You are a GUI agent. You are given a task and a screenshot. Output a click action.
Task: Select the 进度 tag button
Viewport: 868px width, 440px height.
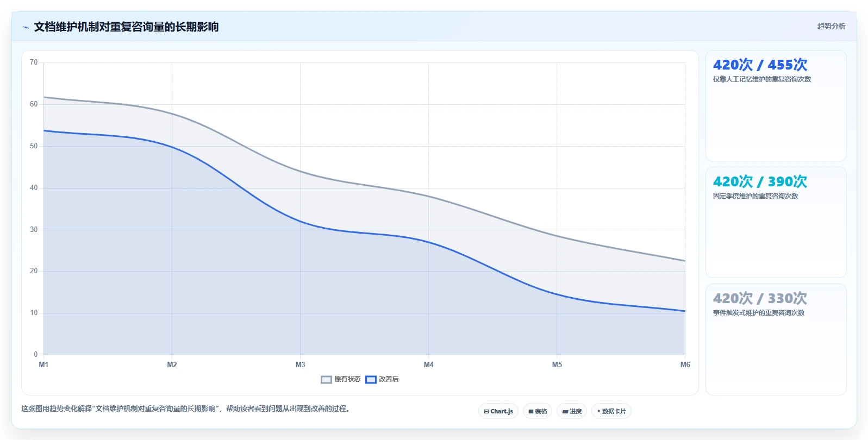point(572,411)
